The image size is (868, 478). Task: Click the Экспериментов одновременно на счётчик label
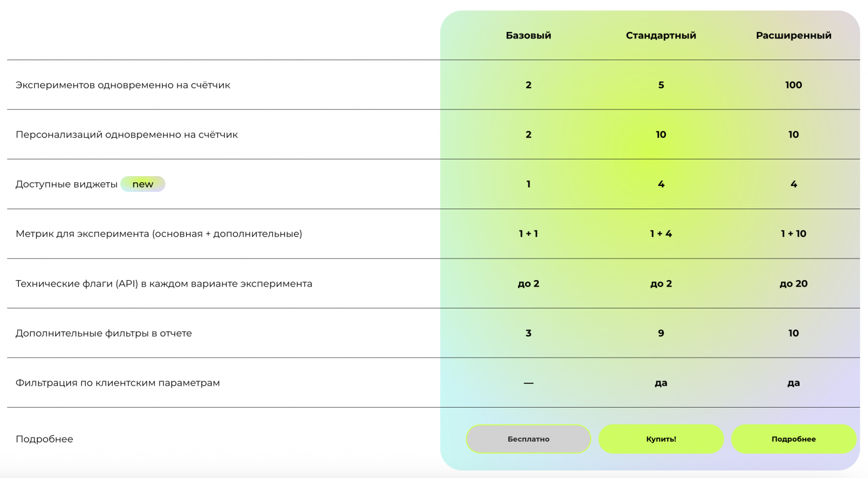[123, 85]
